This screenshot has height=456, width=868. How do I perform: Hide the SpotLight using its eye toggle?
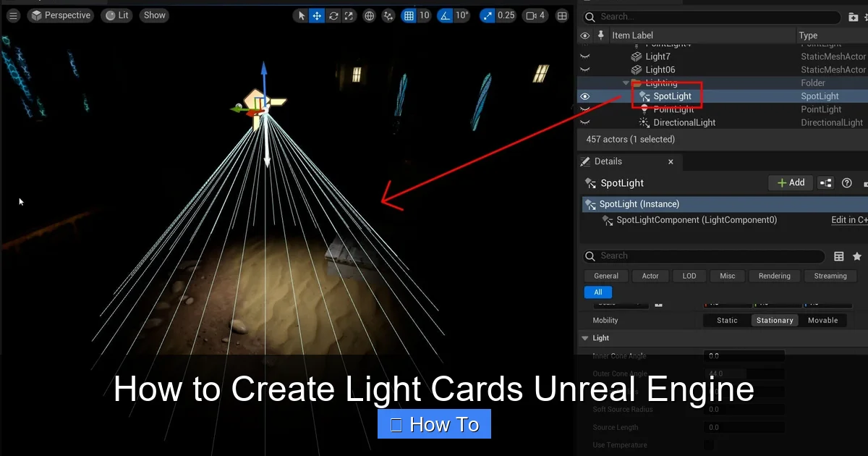tap(584, 96)
